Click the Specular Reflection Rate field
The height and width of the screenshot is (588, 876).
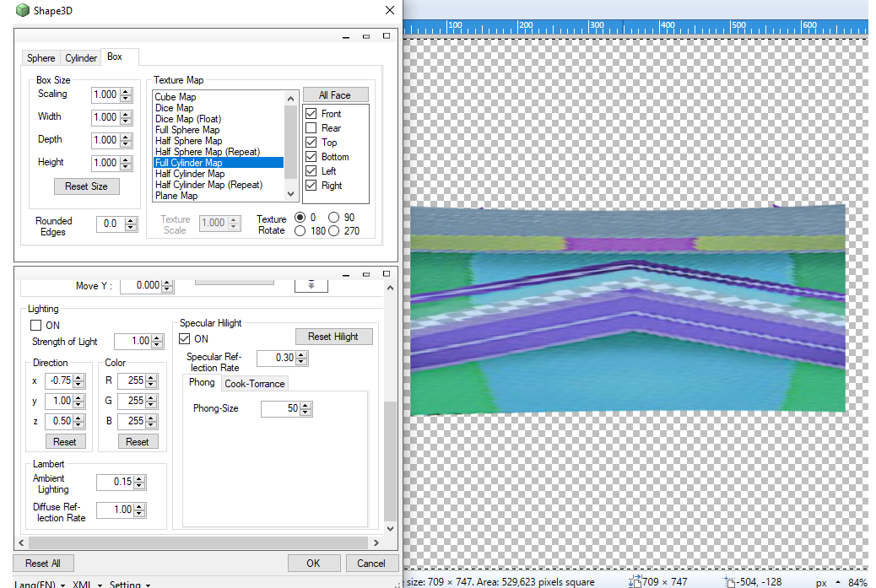pyautogui.click(x=277, y=358)
